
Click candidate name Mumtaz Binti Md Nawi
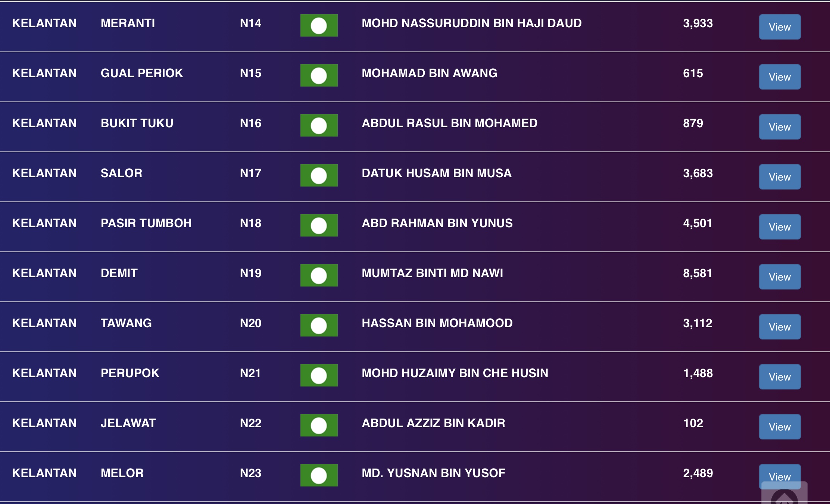pos(432,273)
